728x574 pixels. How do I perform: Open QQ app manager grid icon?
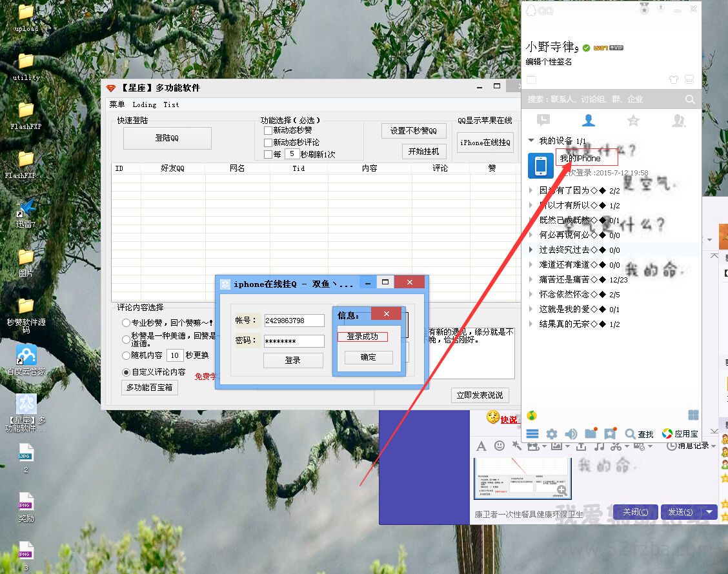(x=693, y=415)
